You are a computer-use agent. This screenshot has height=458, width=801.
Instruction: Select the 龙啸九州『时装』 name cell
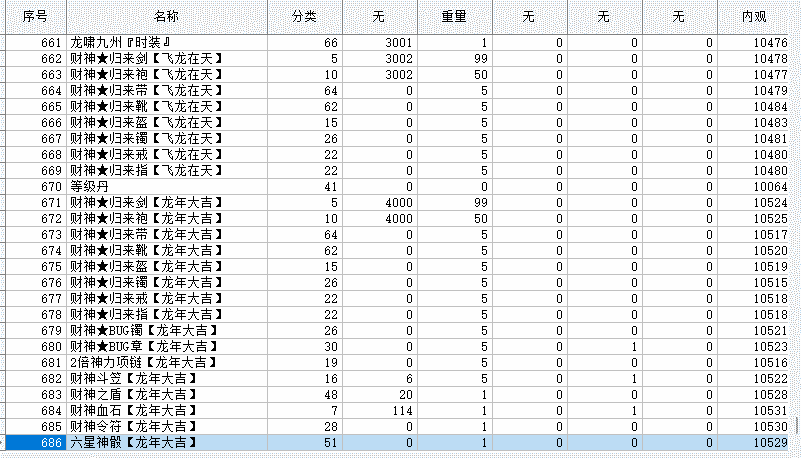tap(167, 42)
